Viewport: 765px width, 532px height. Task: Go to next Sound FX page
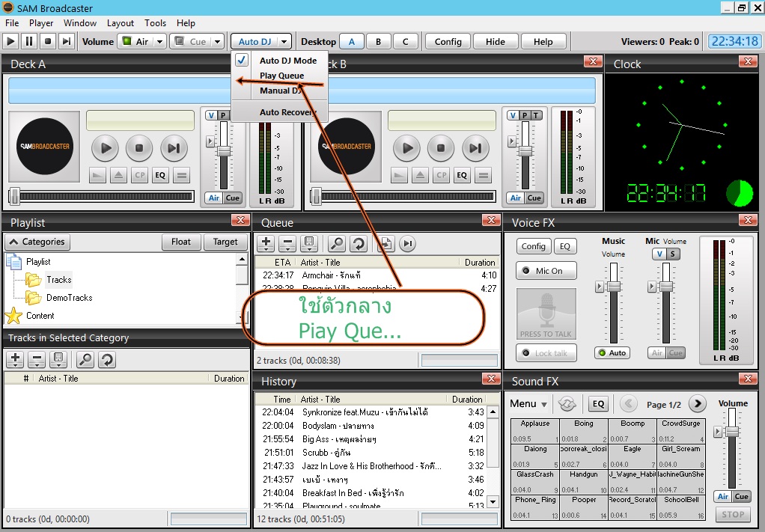click(698, 403)
